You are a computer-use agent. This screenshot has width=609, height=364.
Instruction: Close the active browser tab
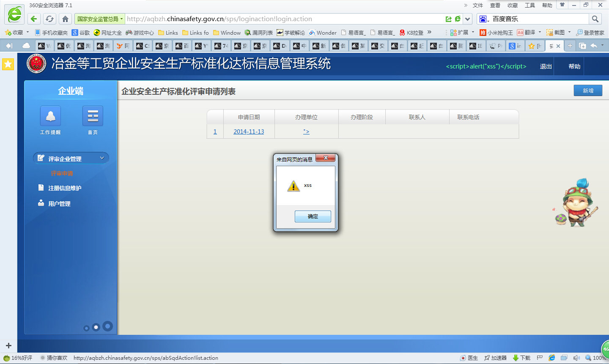558,46
